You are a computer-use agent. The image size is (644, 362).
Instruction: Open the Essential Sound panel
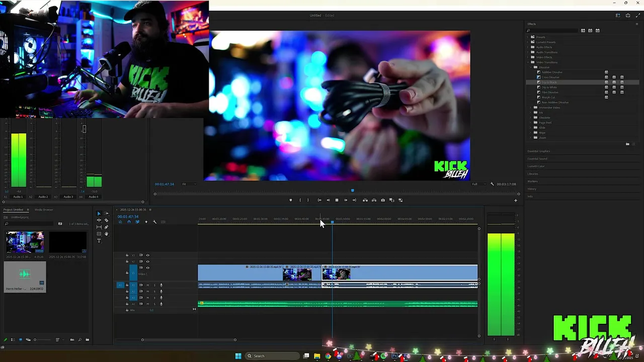(x=537, y=159)
